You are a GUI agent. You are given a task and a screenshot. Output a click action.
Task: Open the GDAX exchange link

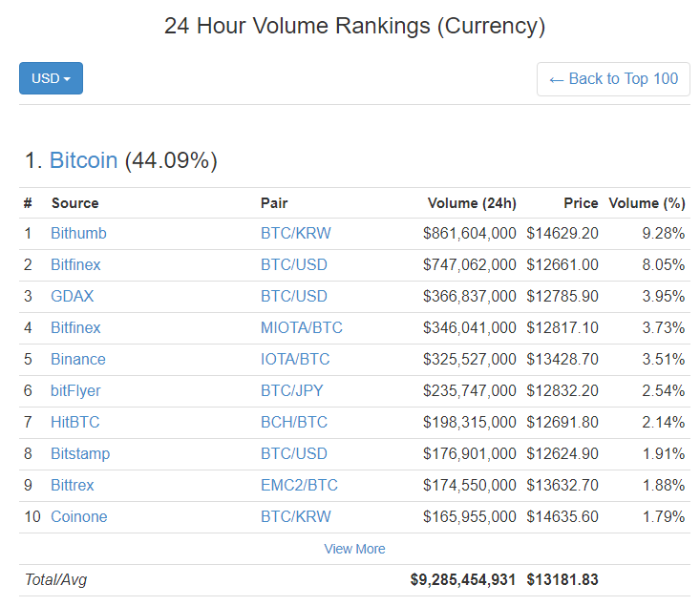pos(72,296)
